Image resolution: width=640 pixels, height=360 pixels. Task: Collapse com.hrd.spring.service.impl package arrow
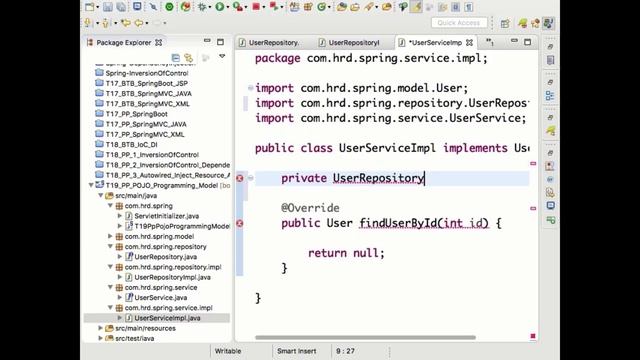pos(110,308)
